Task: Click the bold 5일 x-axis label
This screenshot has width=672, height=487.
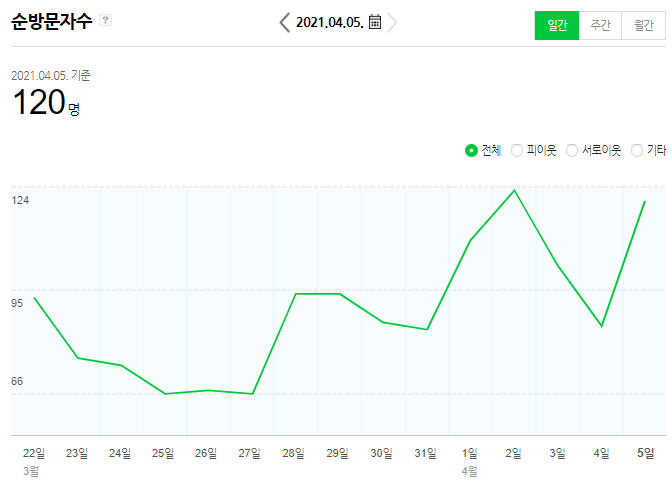Action: pyautogui.click(x=646, y=453)
